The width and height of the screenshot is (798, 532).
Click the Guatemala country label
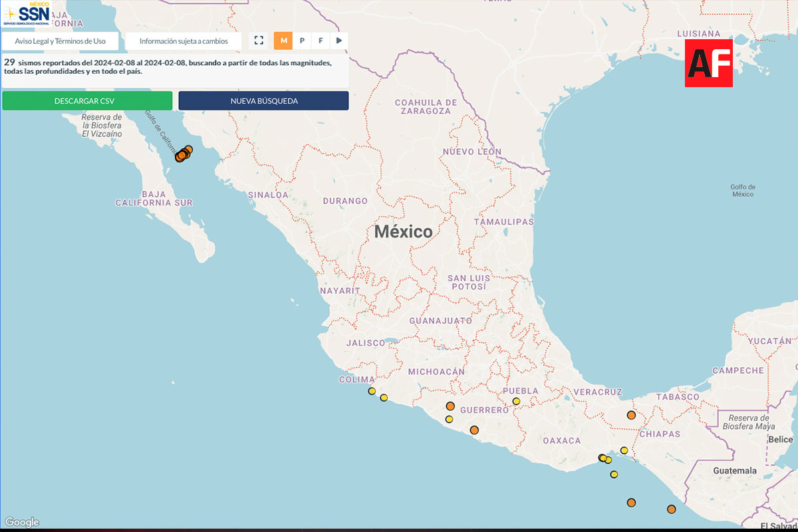735,470
